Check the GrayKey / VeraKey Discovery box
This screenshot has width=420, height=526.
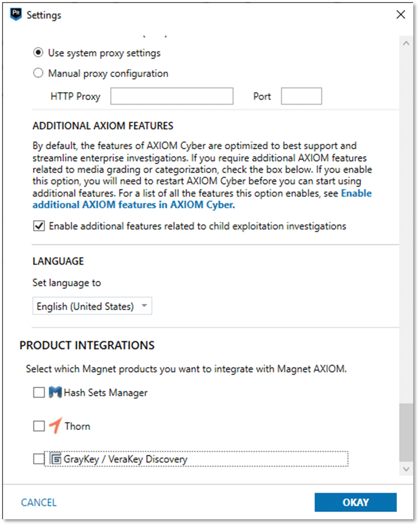39,459
